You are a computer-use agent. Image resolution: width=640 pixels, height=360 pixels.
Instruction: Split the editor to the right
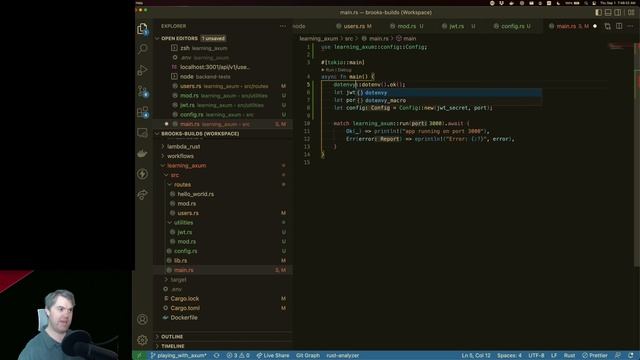pyautogui.click(x=619, y=26)
